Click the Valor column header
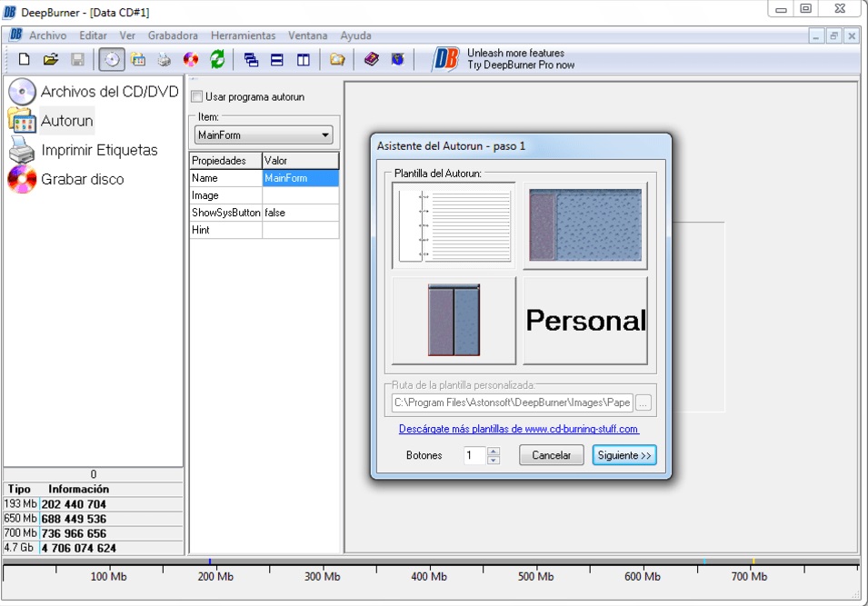Screen dimensions: 868x606 (300, 161)
